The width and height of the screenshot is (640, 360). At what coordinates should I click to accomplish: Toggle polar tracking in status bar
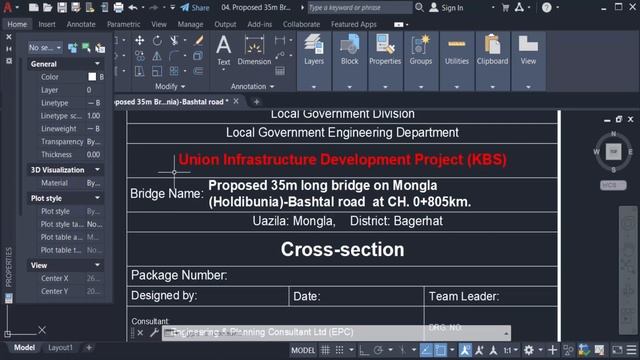pyautogui.click(x=378, y=350)
